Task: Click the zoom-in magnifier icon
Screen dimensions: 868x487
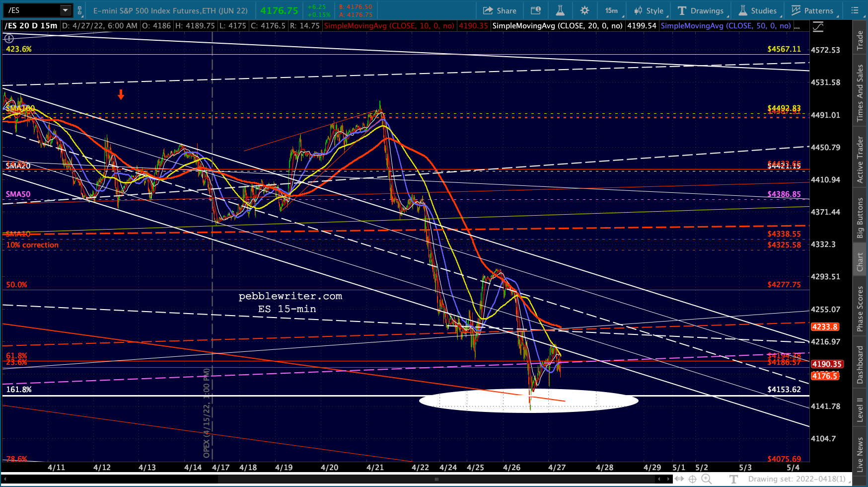Action: (706, 479)
